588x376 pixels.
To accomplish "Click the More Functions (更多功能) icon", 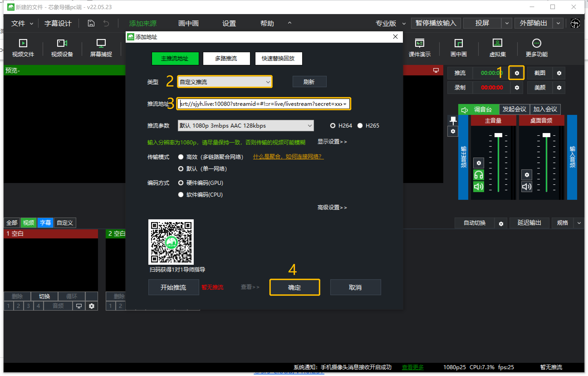I will point(537,44).
